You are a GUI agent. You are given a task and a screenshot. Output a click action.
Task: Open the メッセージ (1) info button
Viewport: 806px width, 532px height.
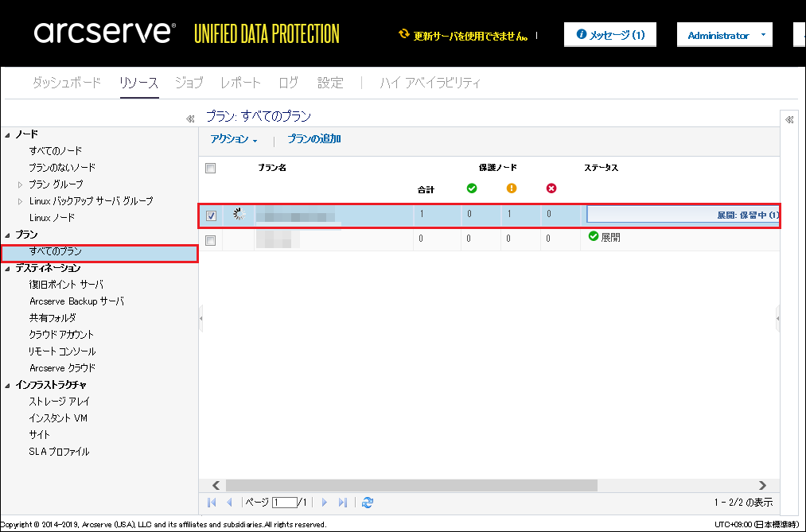[x=610, y=34]
